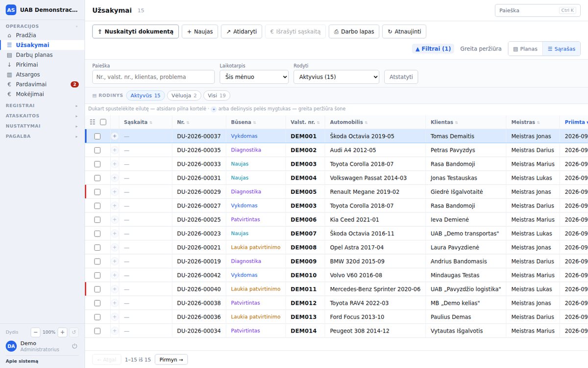Focus the filter search field for orders
This screenshot has height=368, width=588.
tap(153, 77)
